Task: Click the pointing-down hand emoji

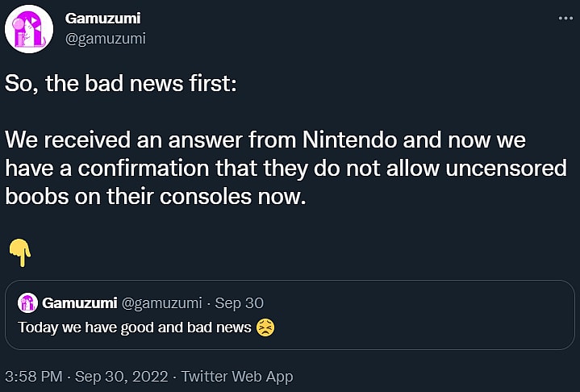Action: [19, 253]
